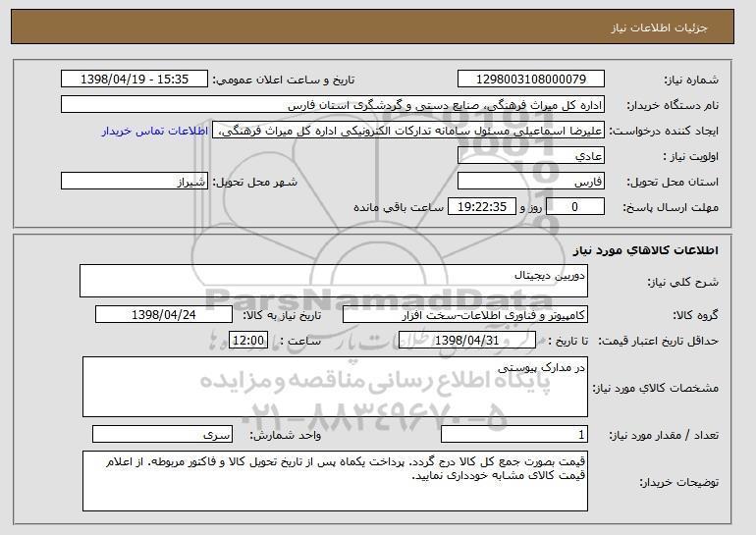This screenshot has width=756, height=535.
Task: Click the announcement date field 1398/04/19 - 15:35
Action: click(x=135, y=80)
